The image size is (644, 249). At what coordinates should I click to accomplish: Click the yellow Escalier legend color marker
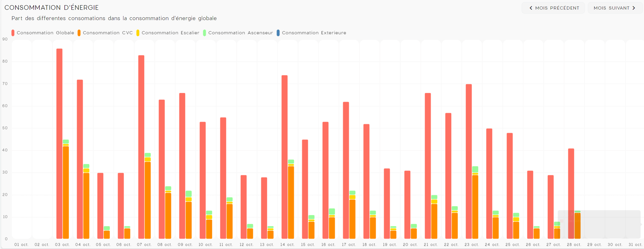click(x=138, y=33)
